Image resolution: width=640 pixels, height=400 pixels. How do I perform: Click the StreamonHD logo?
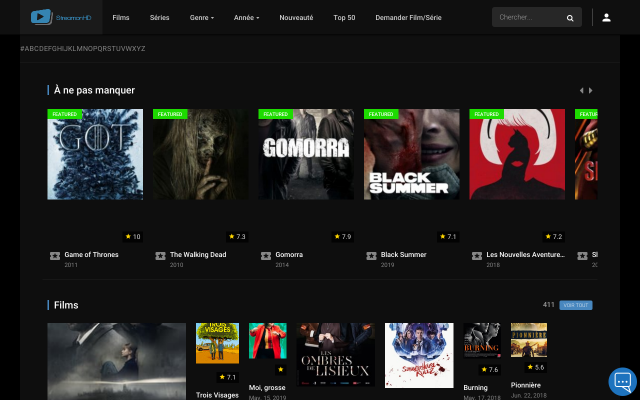61,17
